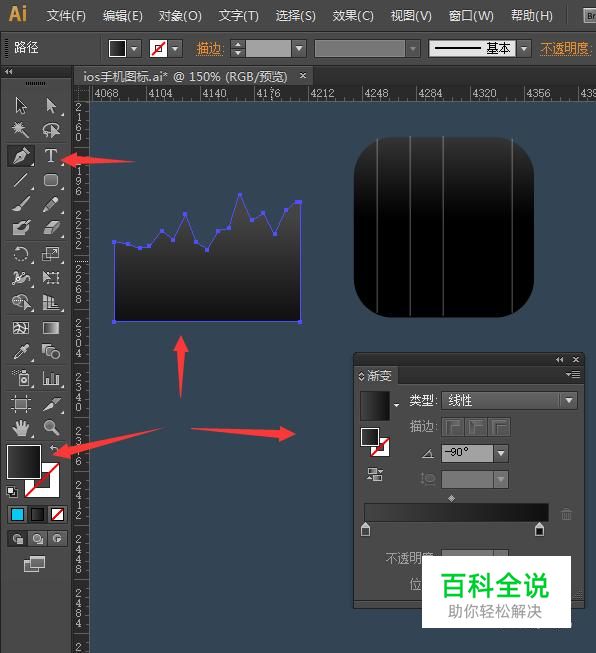Select the Free Transform tool

pyautogui.click(x=51, y=278)
